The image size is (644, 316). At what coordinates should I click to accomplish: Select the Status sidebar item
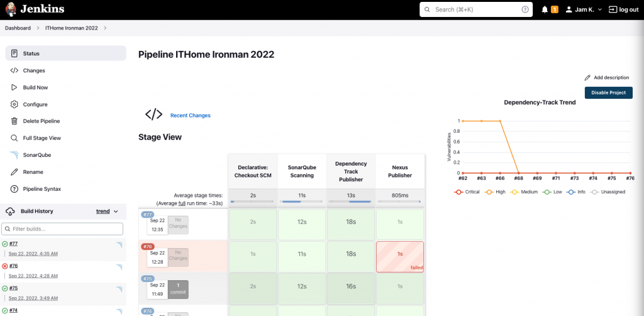pos(31,54)
